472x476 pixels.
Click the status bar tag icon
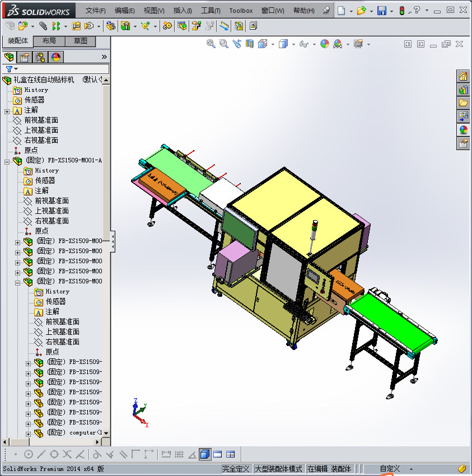[462, 469]
